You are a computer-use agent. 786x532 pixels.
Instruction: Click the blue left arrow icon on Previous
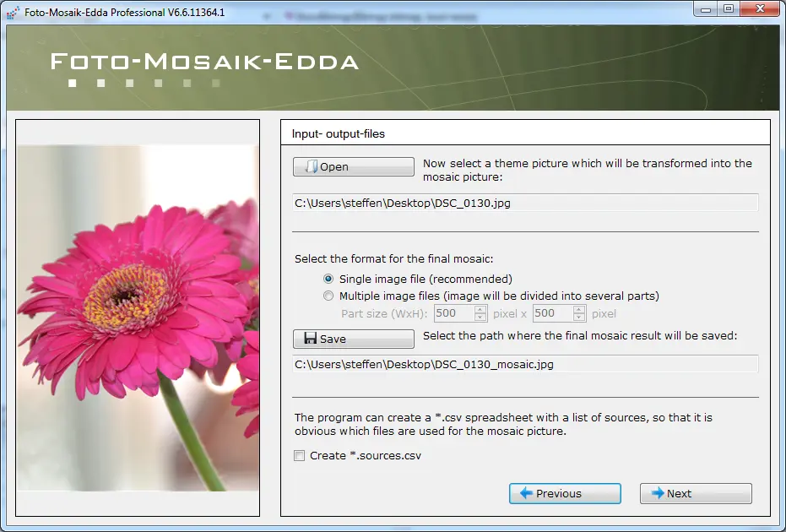(526, 493)
